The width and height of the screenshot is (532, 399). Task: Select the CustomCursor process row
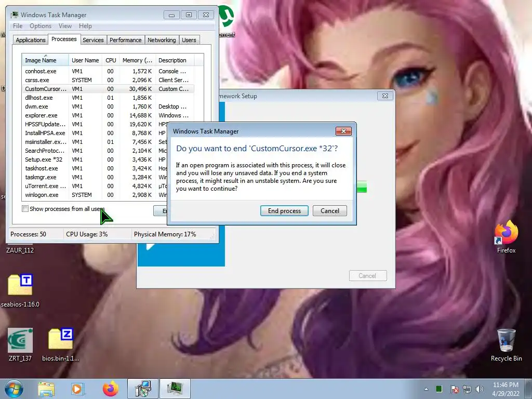pos(109,89)
